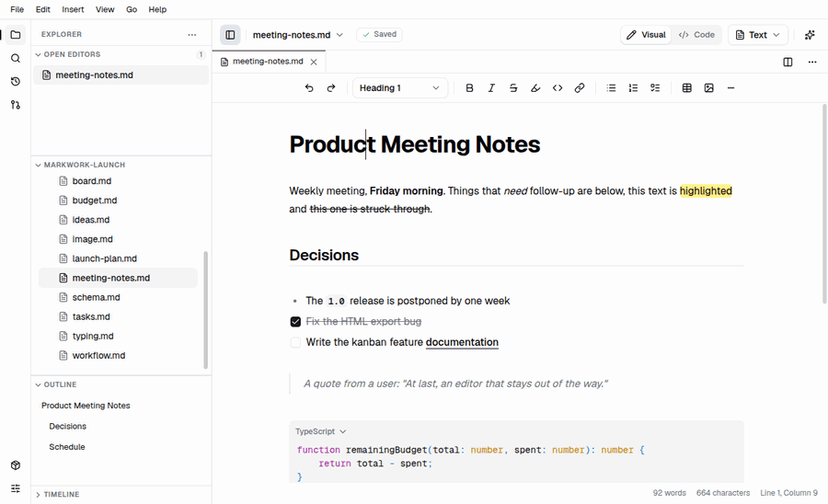Open the View menu
828x504 pixels.
pos(105,9)
